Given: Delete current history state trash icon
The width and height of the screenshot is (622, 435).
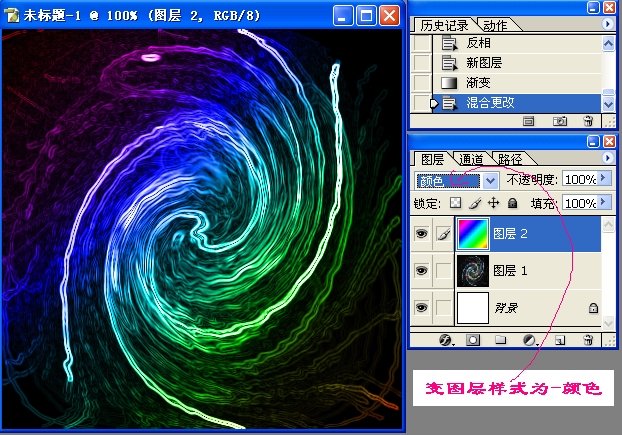Looking at the screenshot, I should pos(589,121).
